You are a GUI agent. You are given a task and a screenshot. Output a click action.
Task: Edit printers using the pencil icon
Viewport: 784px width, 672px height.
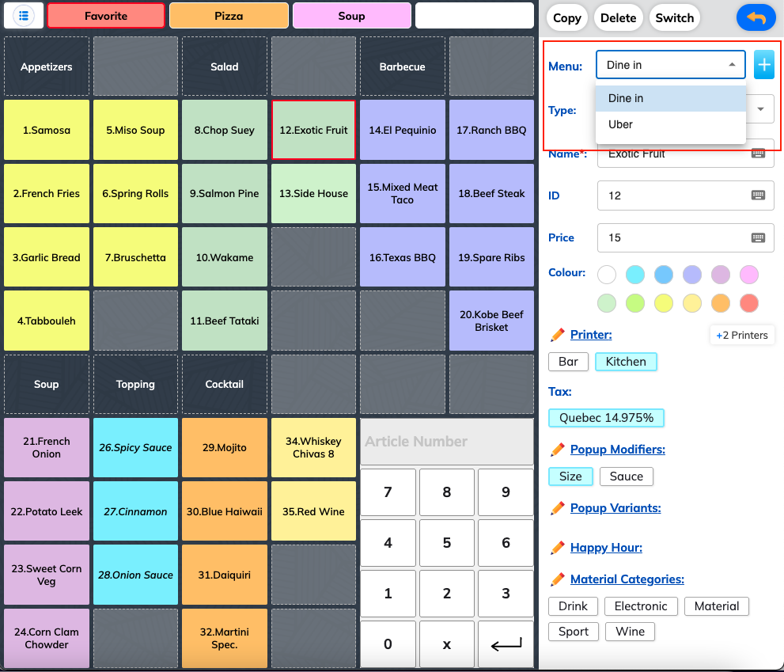click(557, 335)
